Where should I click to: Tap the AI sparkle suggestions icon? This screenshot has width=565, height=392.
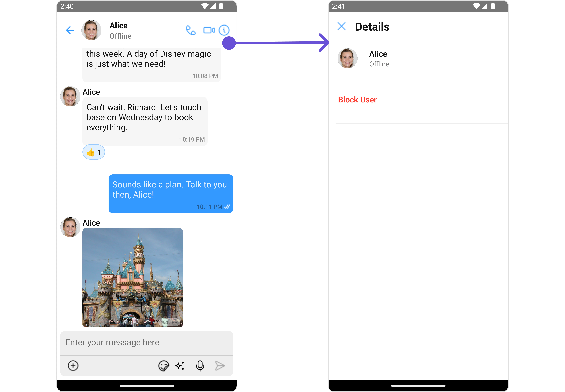tap(180, 366)
